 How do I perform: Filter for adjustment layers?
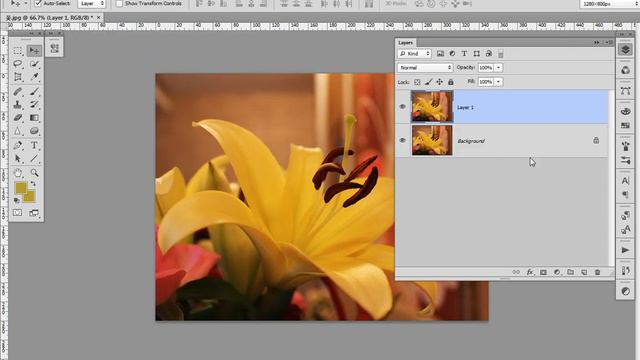click(x=452, y=53)
